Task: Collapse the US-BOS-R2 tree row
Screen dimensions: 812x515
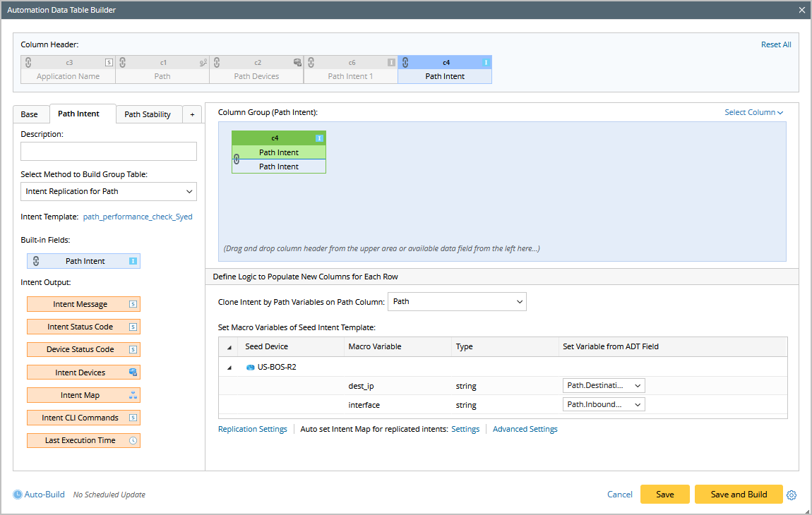Action: (x=228, y=367)
